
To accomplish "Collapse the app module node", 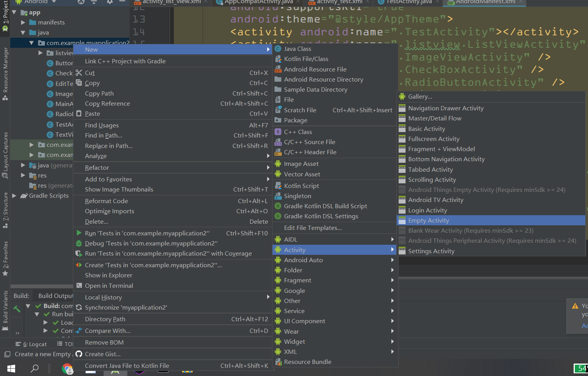I will [x=14, y=12].
